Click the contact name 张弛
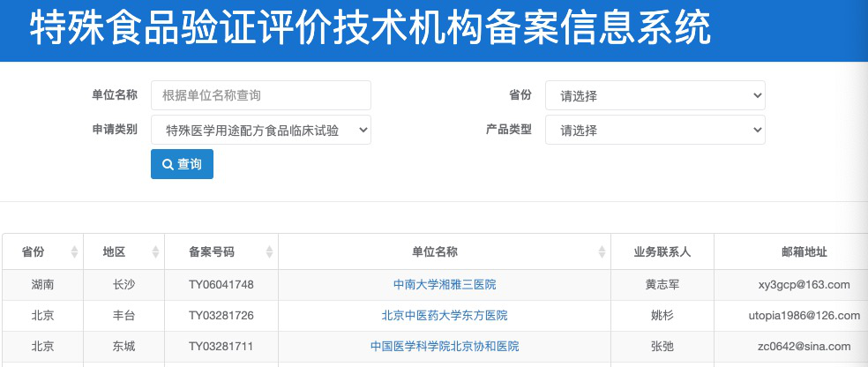 (x=662, y=347)
